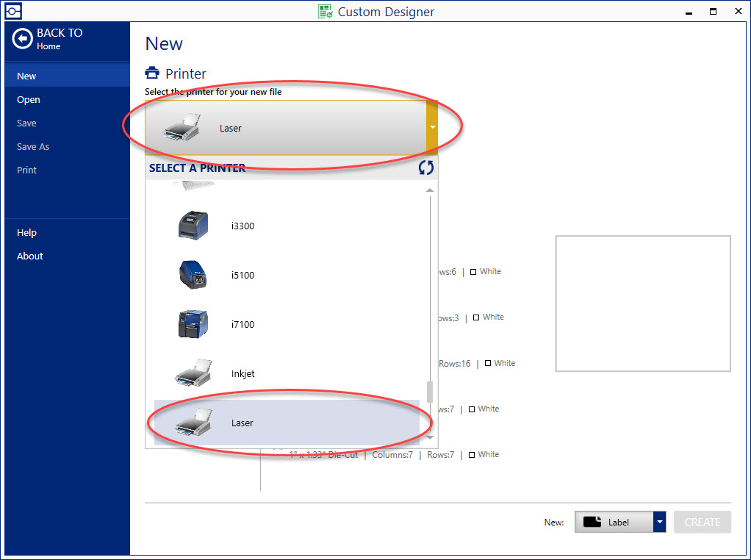Click the back arrow circle icon

tap(23, 39)
